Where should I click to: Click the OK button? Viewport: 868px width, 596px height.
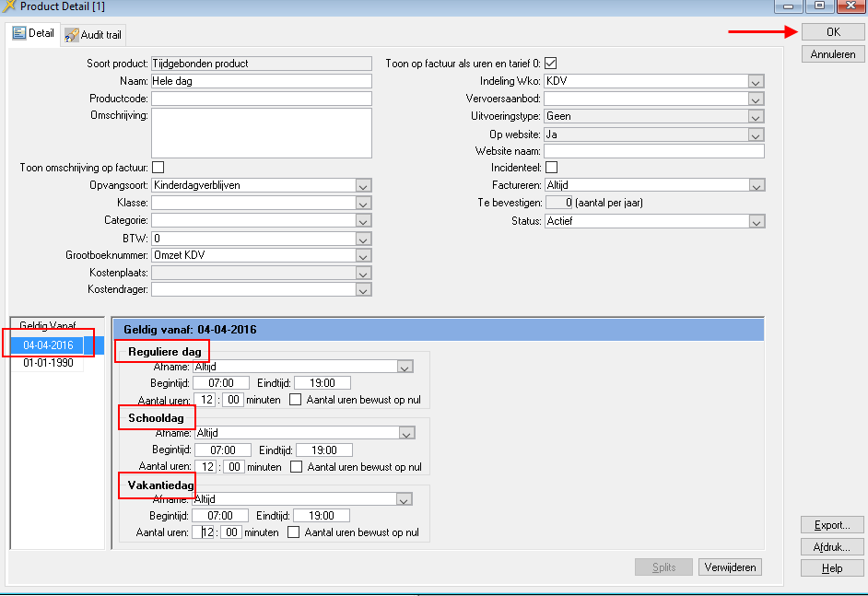[x=832, y=32]
